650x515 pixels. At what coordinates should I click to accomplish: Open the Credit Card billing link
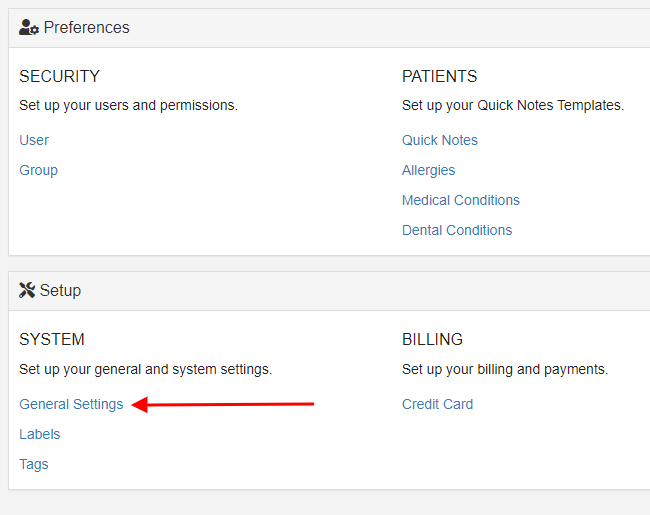[x=438, y=404]
